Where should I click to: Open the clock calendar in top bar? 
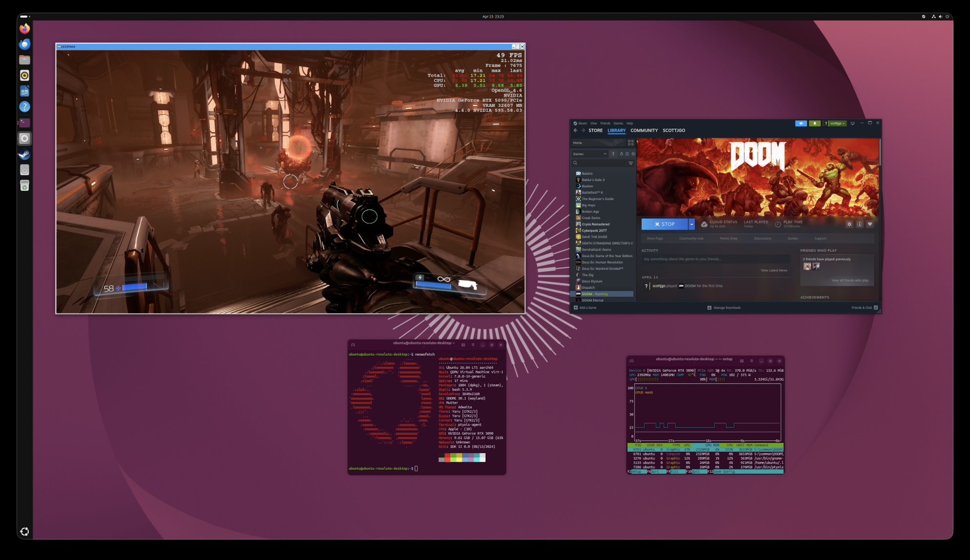click(x=493, y=17)
